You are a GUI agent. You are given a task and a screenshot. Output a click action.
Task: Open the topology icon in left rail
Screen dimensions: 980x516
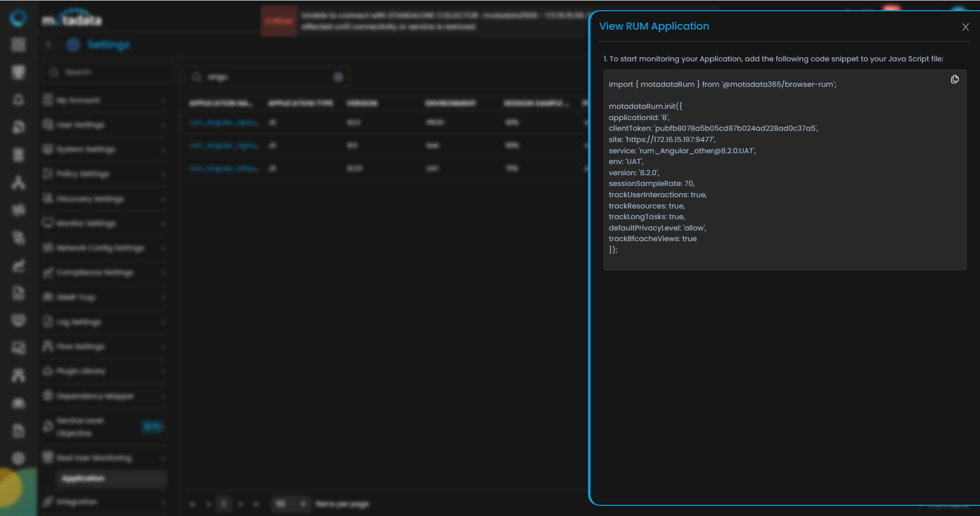pos(18,182)
